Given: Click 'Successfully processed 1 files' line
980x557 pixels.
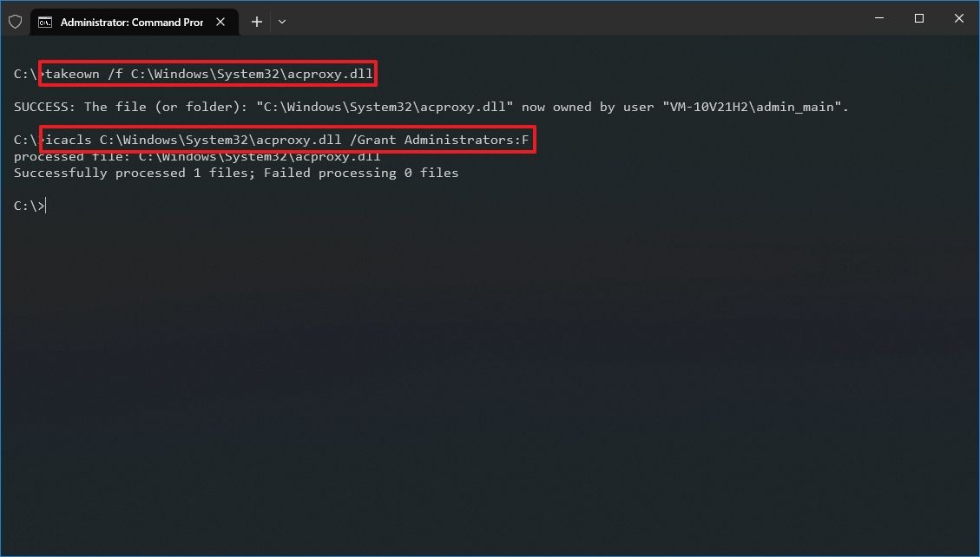Looking at the screenshot, I should [x=236, y=173].
